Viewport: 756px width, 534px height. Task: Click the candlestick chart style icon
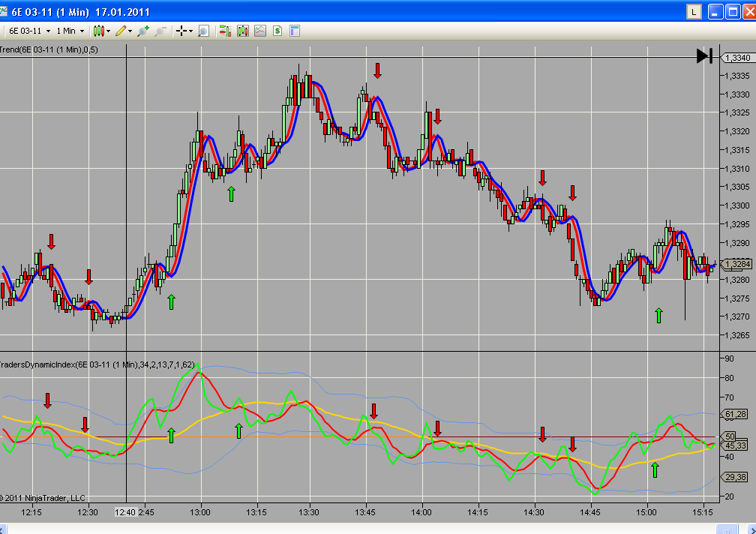pyautogui.click(x=98, y=31)
